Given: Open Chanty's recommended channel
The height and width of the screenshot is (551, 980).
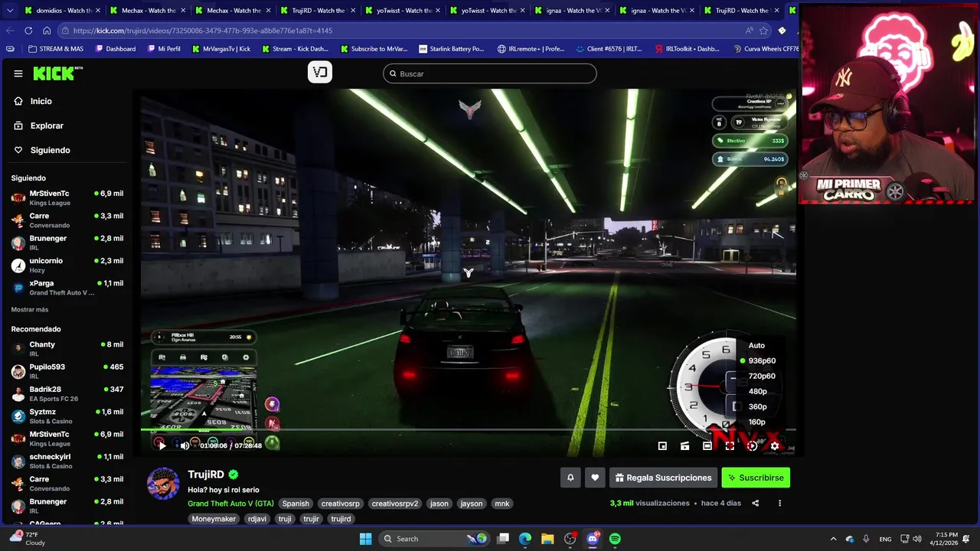Looking at the screenshot, I should click(67, 349).
